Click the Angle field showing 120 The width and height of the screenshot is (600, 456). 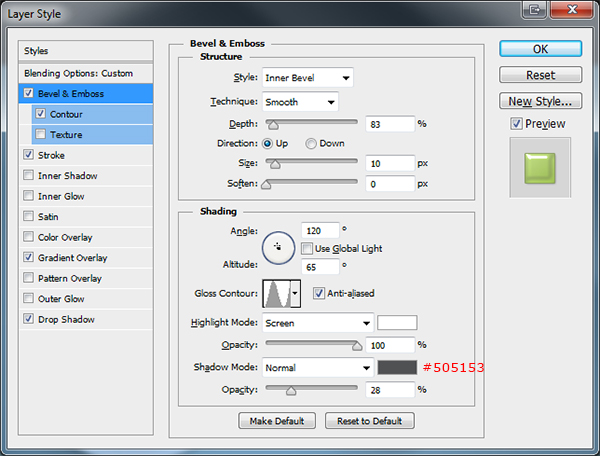tap(320, 231)
